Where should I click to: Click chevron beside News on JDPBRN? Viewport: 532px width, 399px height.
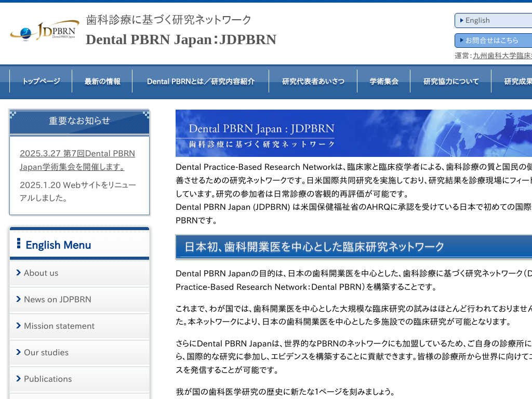pos(18,299)
